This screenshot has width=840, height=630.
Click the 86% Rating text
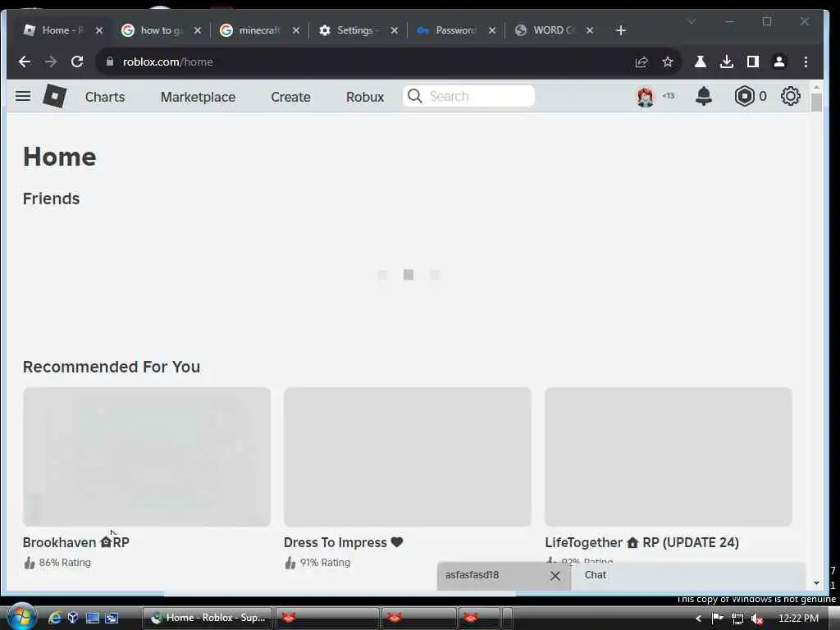tap(65, 563)
